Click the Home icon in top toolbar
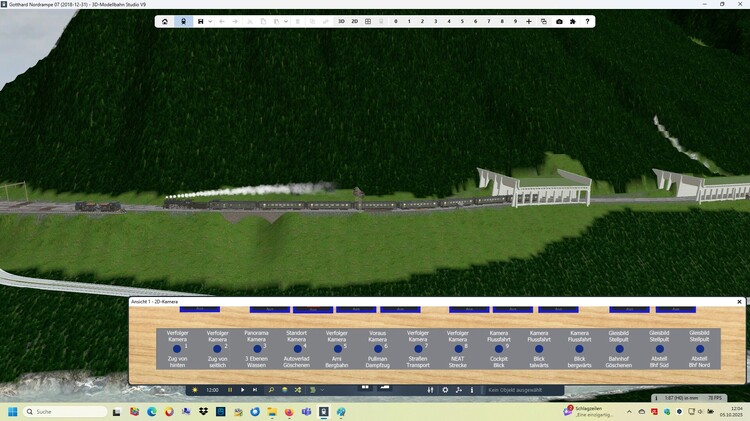Image resolution: width=750 pixels, height=421 pixels. [x=166, y=21]
